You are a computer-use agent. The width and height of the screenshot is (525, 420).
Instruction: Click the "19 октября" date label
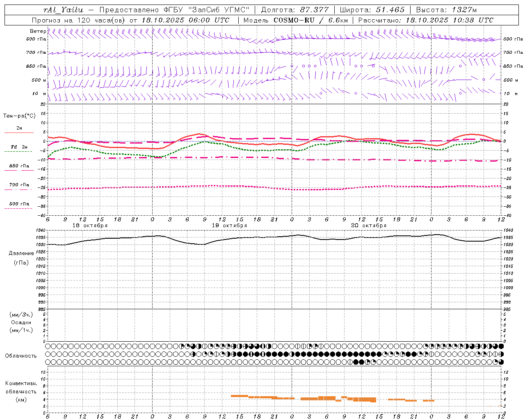(x=229, y=226)
